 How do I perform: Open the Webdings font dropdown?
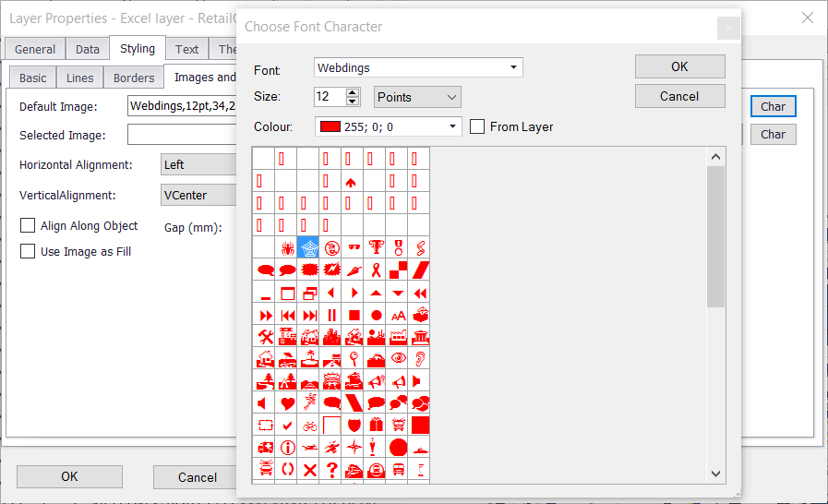(513, 67)
